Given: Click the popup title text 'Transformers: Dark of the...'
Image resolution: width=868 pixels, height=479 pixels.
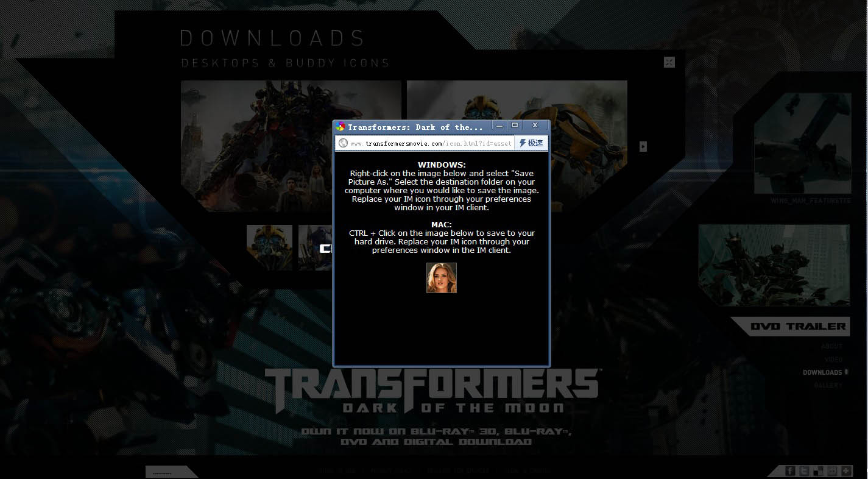Looking at the screenshot, I should (415, 127).
